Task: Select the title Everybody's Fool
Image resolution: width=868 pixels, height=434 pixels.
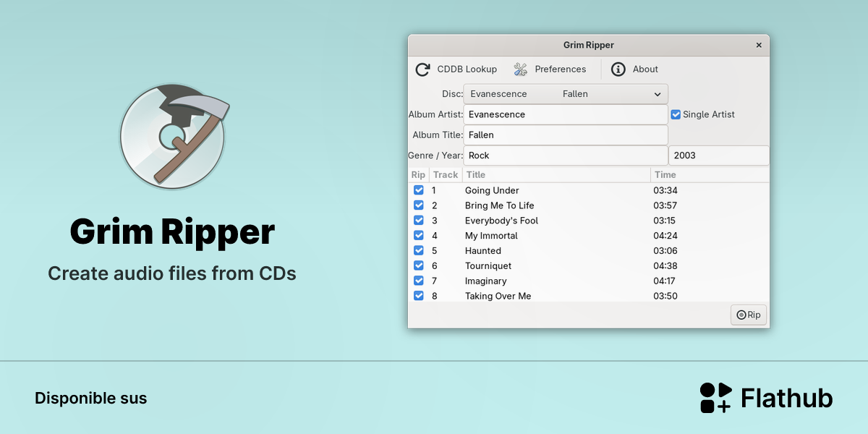Action: [x=501, y=221]
